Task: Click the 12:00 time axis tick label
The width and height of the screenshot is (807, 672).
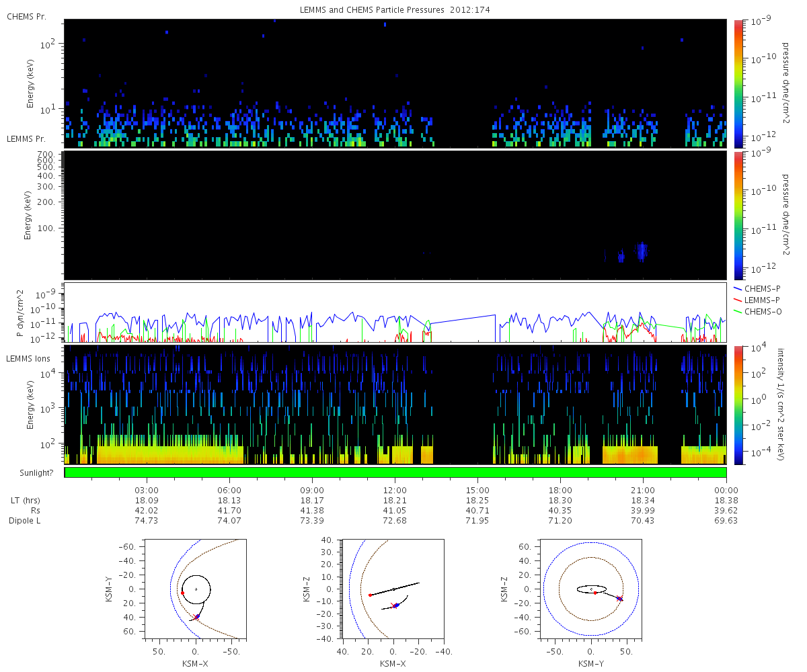Action: pyautogui.click(x=395, y=490)
